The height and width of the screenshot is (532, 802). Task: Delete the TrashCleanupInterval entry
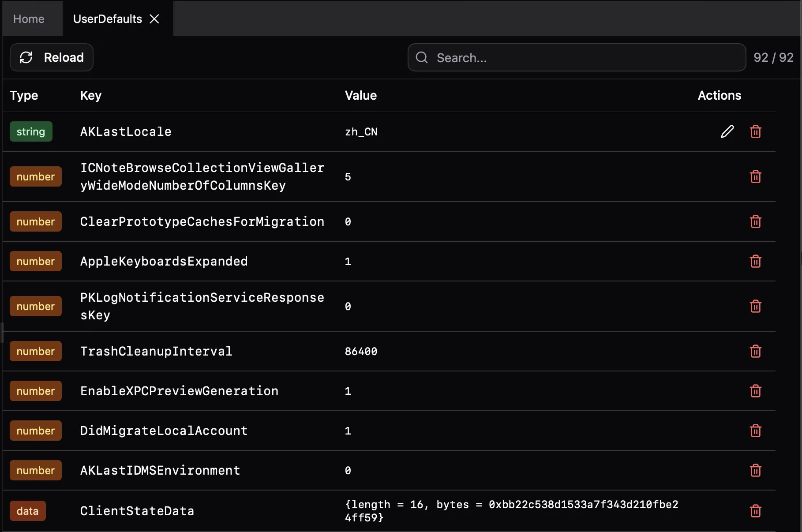755,351
